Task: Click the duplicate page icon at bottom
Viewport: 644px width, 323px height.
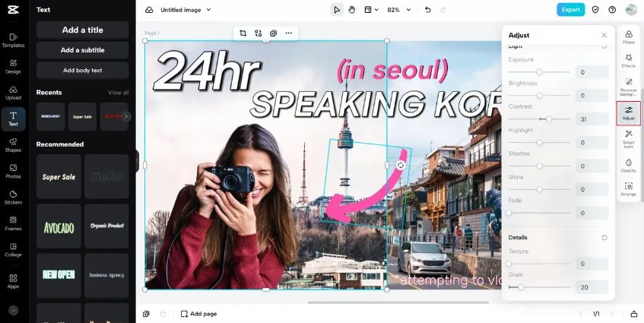Action: 146,314
